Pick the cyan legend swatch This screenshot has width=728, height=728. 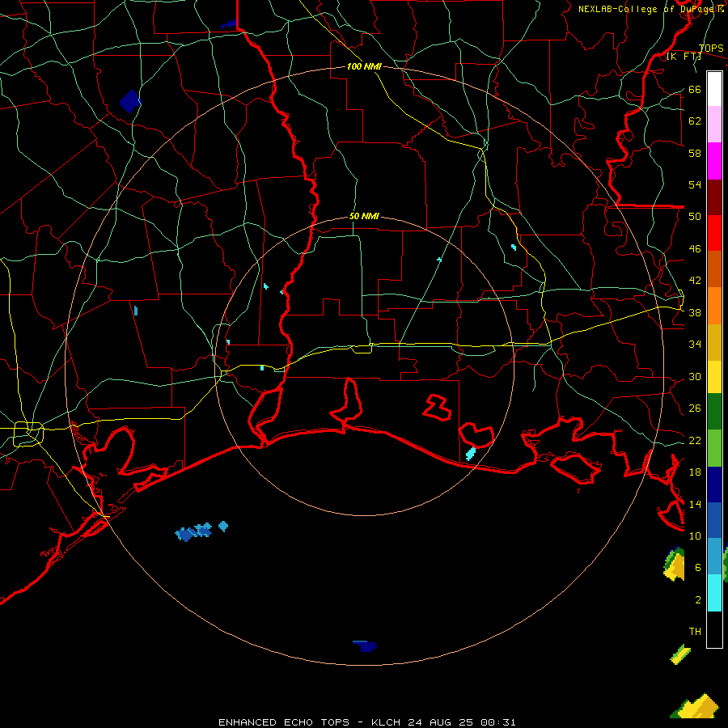(714, 593)
